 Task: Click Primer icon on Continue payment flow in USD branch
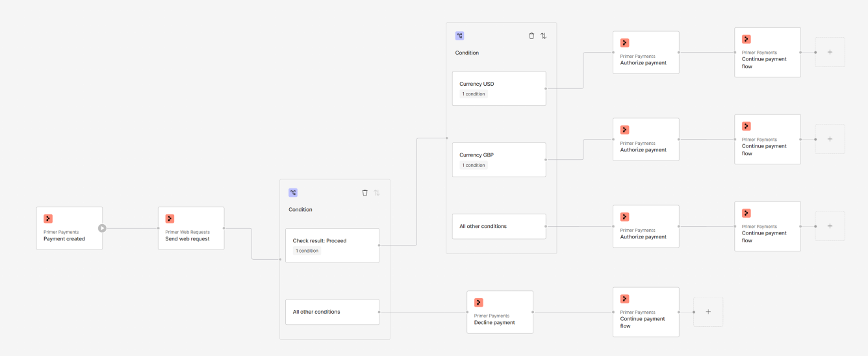tap(747, 39)
